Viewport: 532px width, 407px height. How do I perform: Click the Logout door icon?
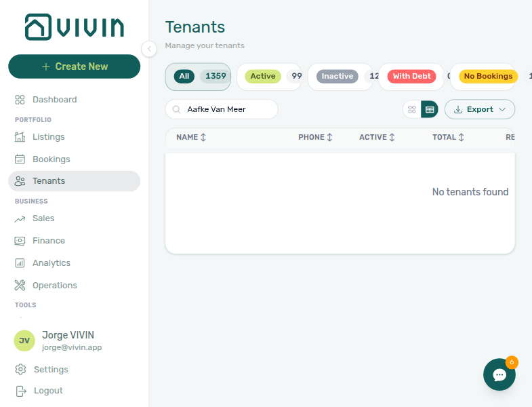(21, 391)
